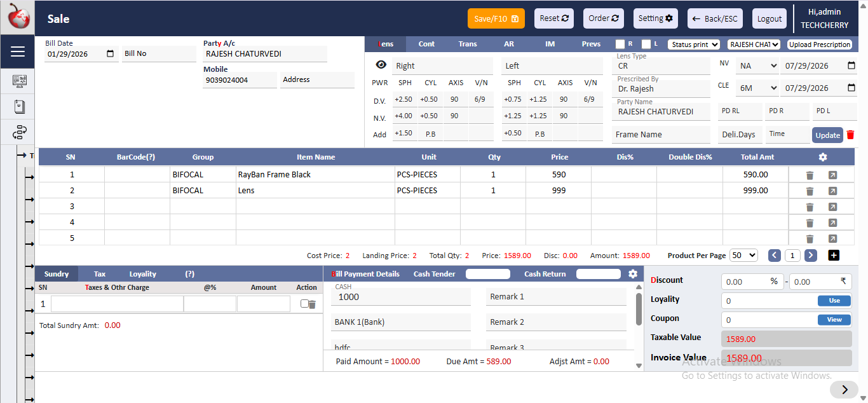868x403 pixels.
Task: Click the black plus add-page icon
Action: (x=834, y=255)
